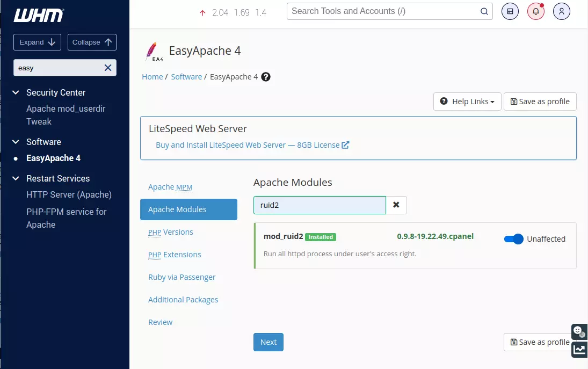Open the LiteSpeed license external link icon
The width and height of the screenshot is (588, 369).
(346, 144)
